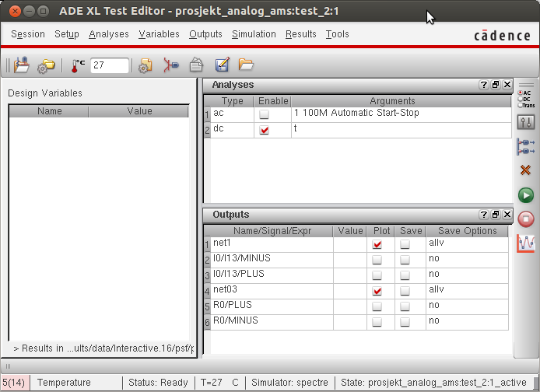540x392 pixels.
Task: Click the thermometer temperature icon
Action: click(x=78, y=65)
